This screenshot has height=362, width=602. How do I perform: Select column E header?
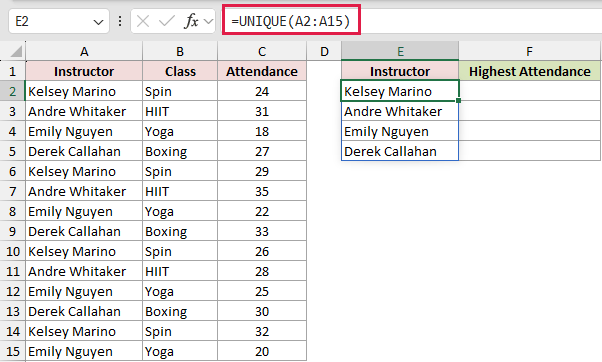pos(400,51)
